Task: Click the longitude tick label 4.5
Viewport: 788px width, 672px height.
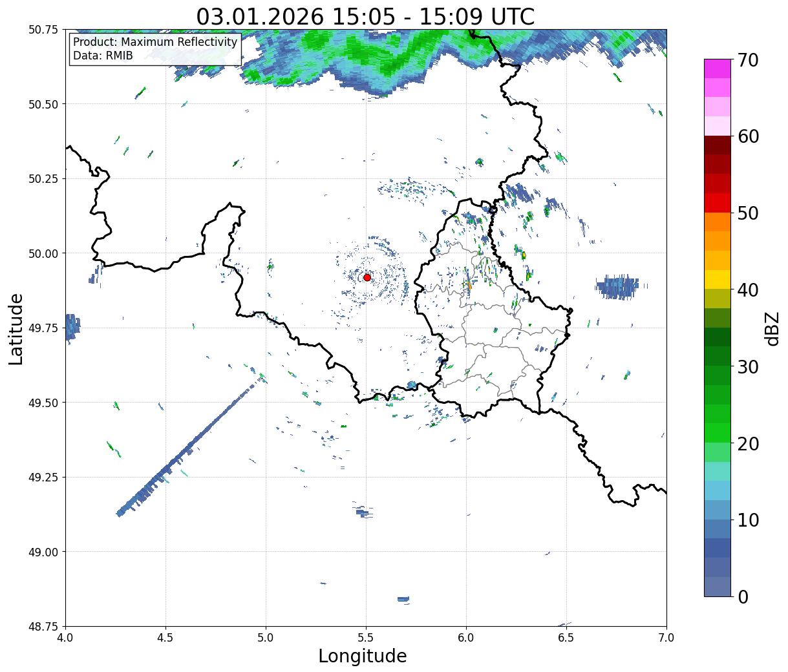Action: click(165, 638)
